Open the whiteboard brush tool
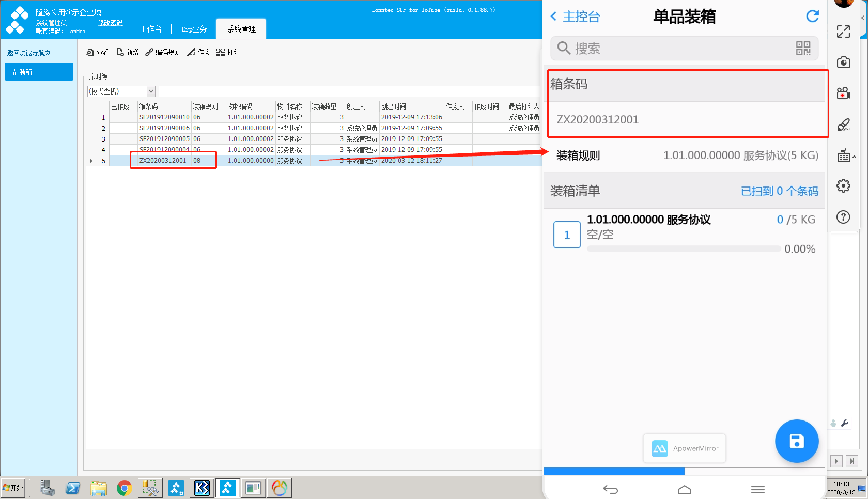The height and width of the screenshot is (499, 868). pyautogui.click(x=843, y=124)
